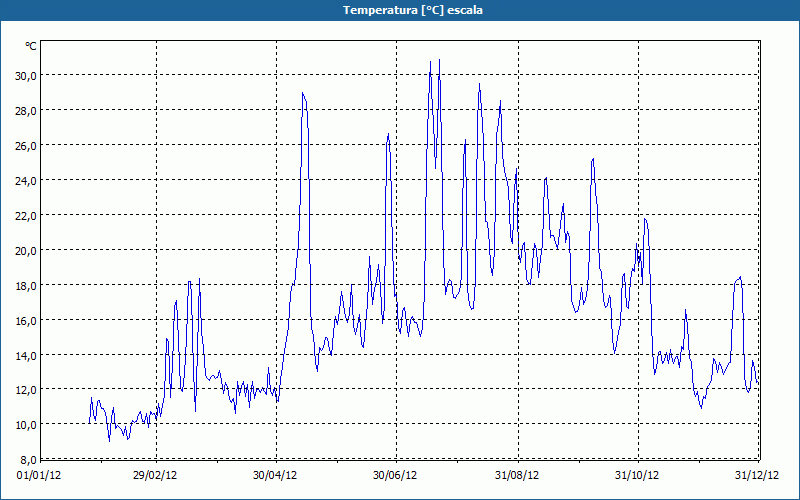
Task: Click the 31/12/12 date label
Action: click(x=757, y=476)
